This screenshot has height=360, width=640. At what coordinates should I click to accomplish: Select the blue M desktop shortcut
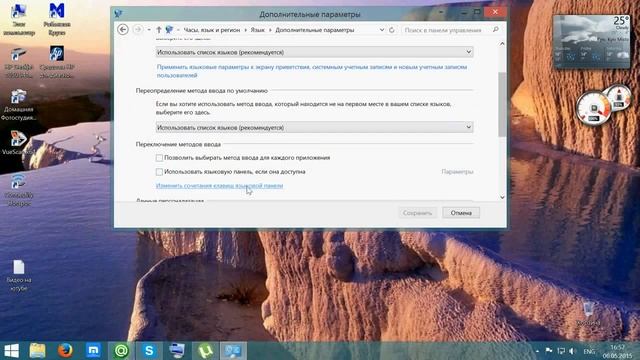click(57, 20)
